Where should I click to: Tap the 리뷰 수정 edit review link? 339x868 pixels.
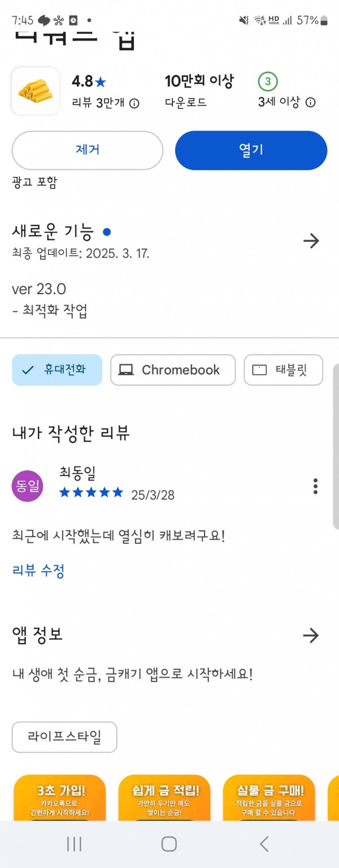[38, 570]
